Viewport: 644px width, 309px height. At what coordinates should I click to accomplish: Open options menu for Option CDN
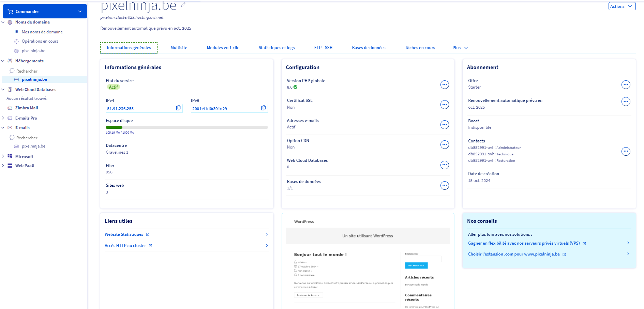coord(444,144)
